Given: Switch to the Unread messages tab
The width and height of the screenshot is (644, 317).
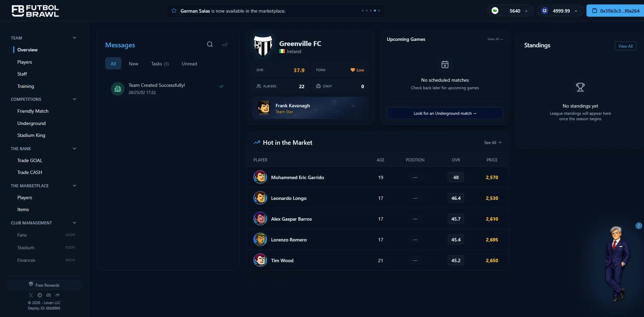Looking at the screenshot, I should pos(189,64).
